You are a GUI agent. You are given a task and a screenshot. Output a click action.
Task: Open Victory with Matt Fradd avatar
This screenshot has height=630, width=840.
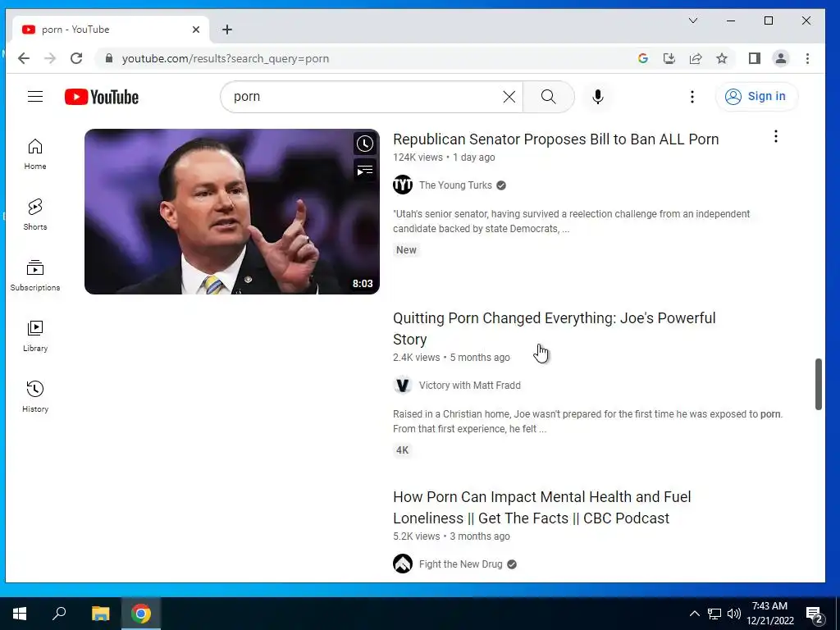(x=403, y=386)
